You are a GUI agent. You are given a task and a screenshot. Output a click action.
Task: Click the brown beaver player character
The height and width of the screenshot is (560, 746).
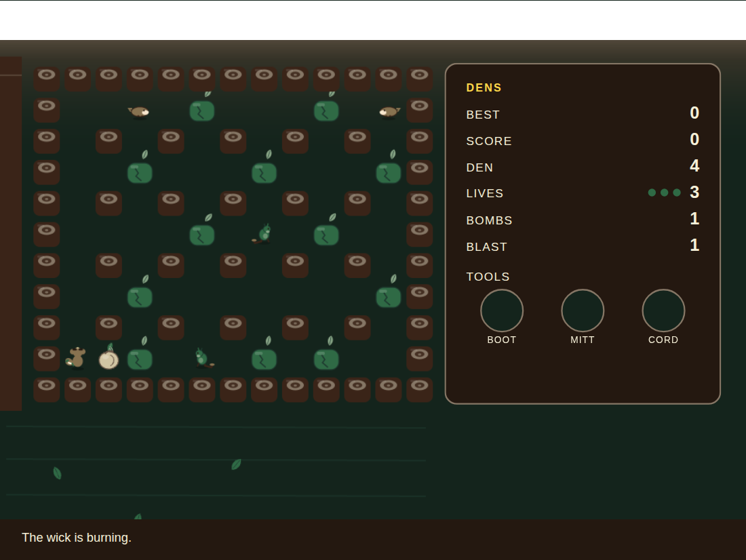(76, 358)
